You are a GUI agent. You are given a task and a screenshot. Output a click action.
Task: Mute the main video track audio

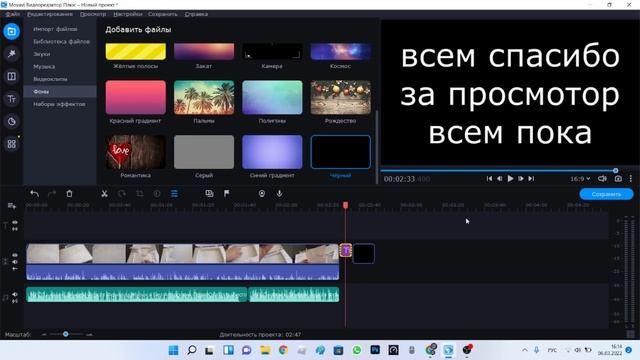pos(15,262)
